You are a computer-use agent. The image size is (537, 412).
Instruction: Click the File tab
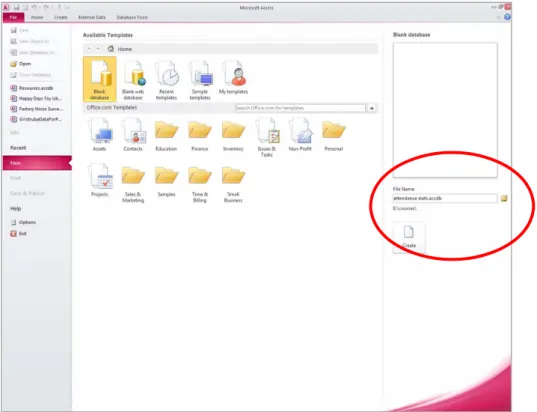[13, 17]
